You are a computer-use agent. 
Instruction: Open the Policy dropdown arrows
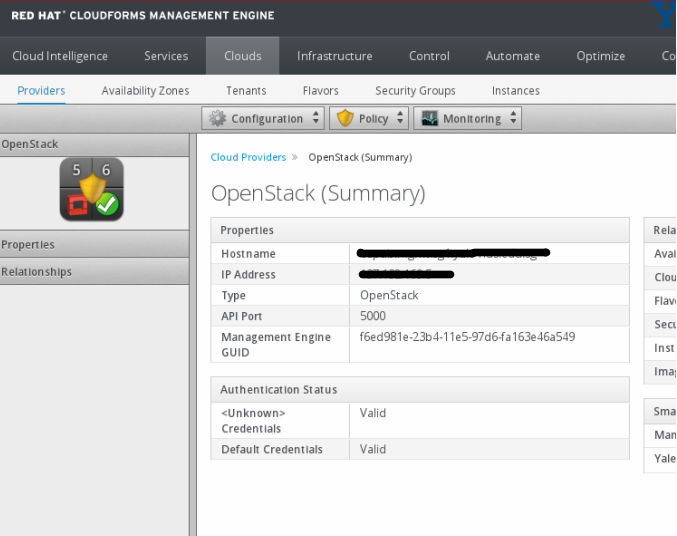click(x=400, y=118)
